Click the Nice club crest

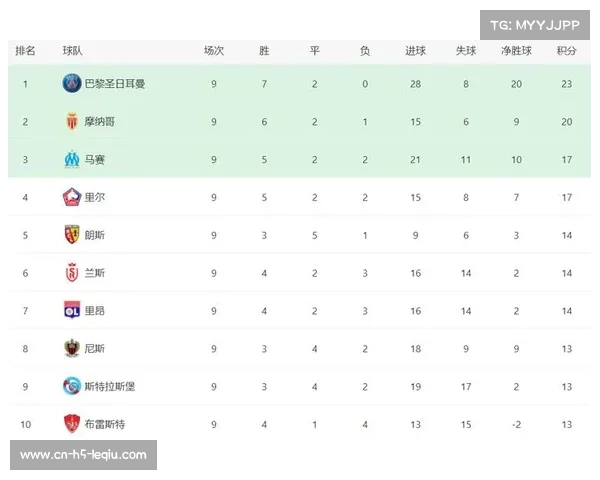pos(72,348)
